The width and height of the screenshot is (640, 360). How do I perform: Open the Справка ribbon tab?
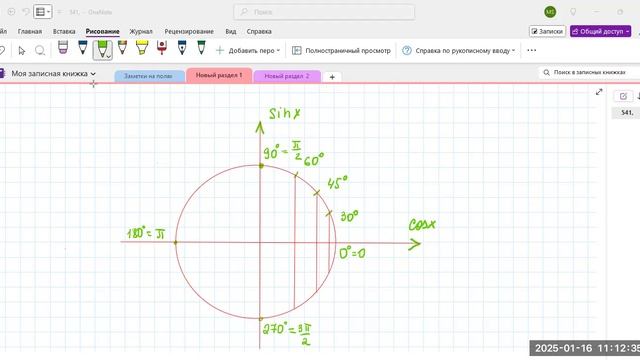(259, 31)
